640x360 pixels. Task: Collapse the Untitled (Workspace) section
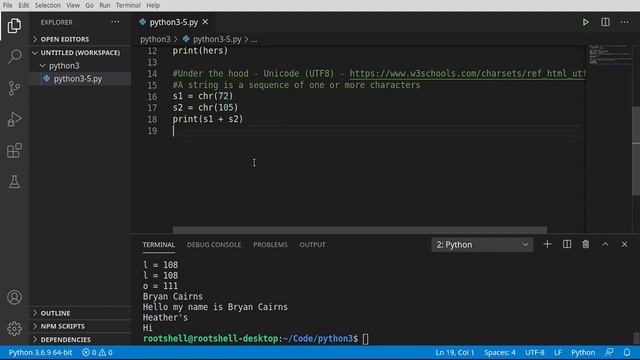(x=80, y=53)
